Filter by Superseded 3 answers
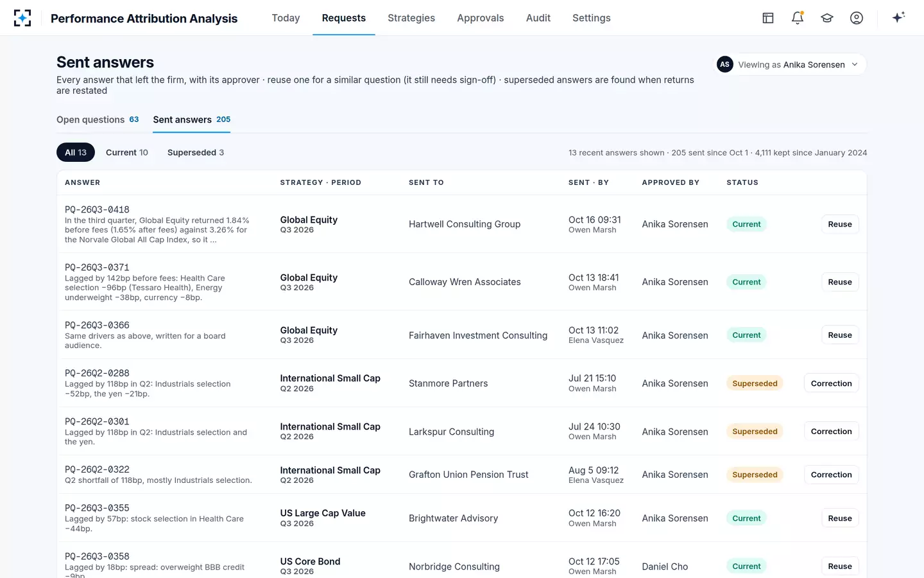The width and height of the screenshot is (924, 578). click(196, 152)
